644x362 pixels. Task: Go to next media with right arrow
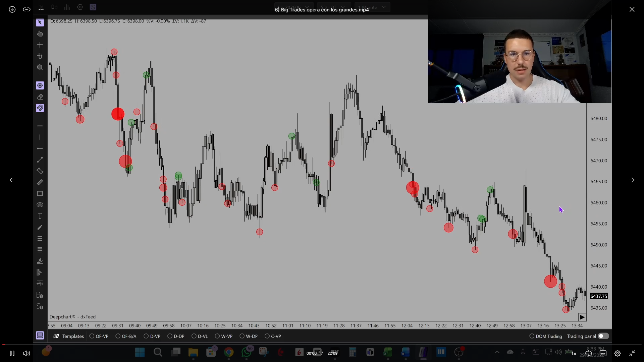(x=632, y=180)
